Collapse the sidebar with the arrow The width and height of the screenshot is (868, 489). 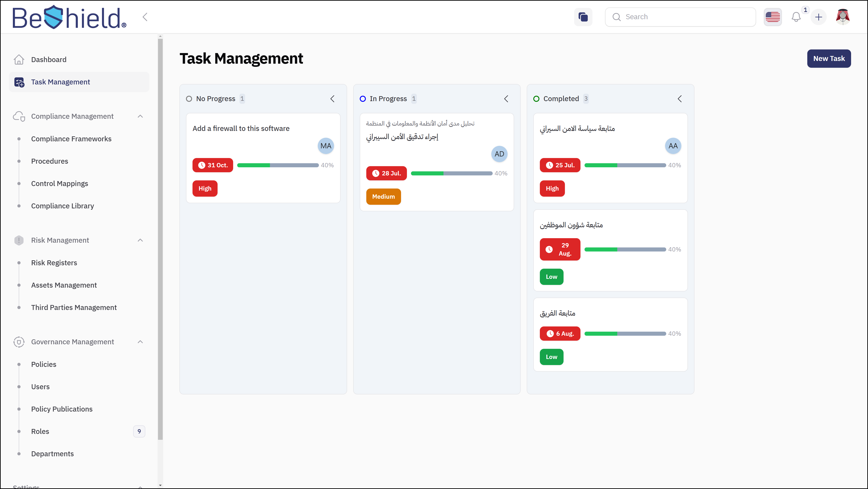(145, 17)
